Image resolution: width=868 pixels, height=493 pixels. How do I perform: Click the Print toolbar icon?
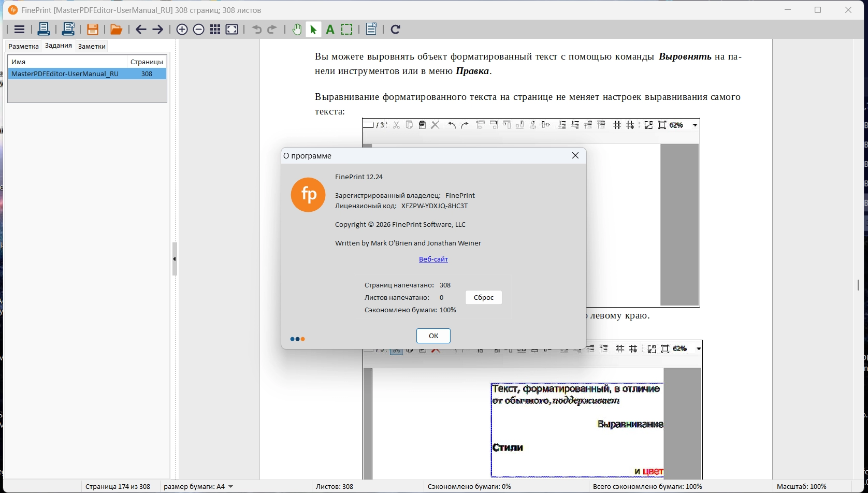(x=44, y=30)
